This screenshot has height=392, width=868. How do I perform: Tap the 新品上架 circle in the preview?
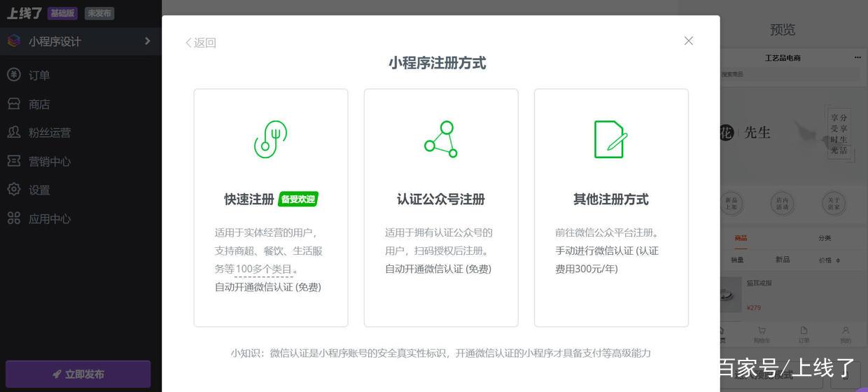731,204
